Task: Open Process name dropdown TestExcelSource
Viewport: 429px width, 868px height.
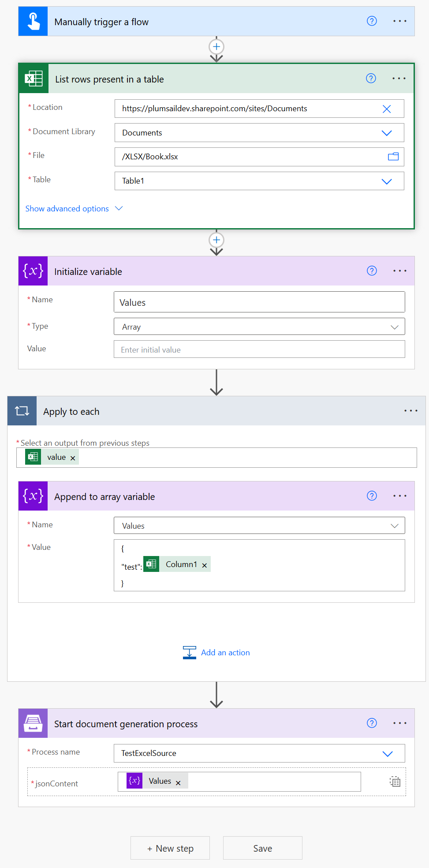Action: click(x=387, y=754)
